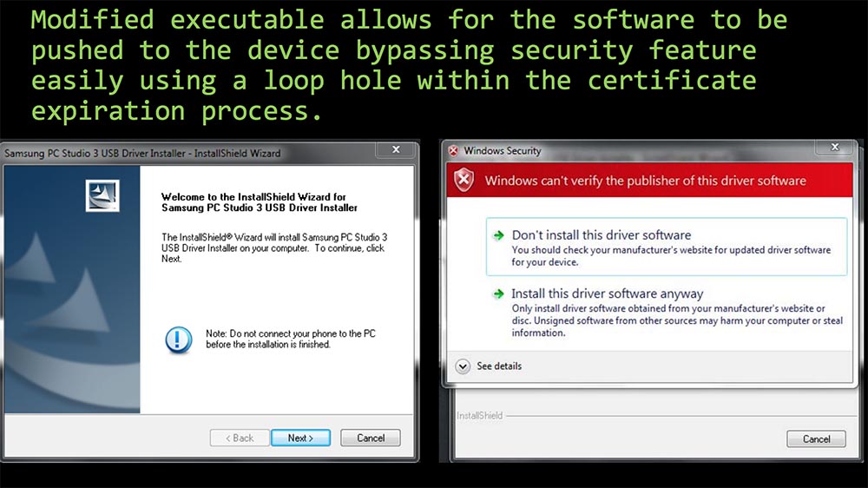868x488 pixels.
Task: Choose Don't install this driver software
Action: tap(667, 247)
